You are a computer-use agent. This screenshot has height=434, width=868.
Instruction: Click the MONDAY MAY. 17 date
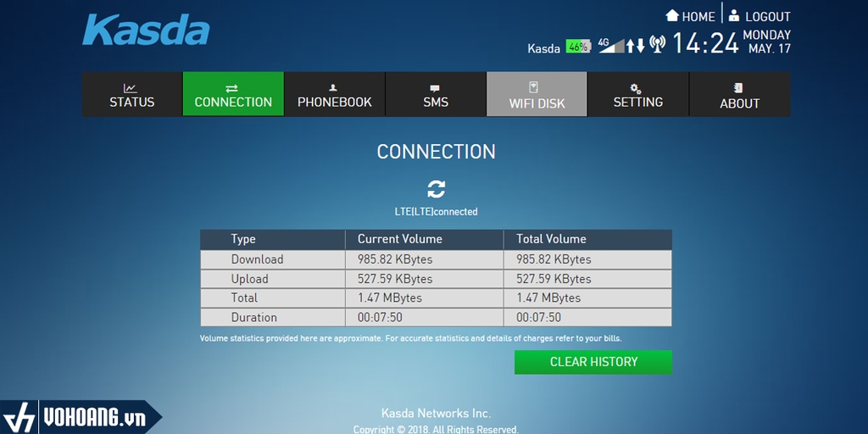pyautogui.click(x=767, y=42)
